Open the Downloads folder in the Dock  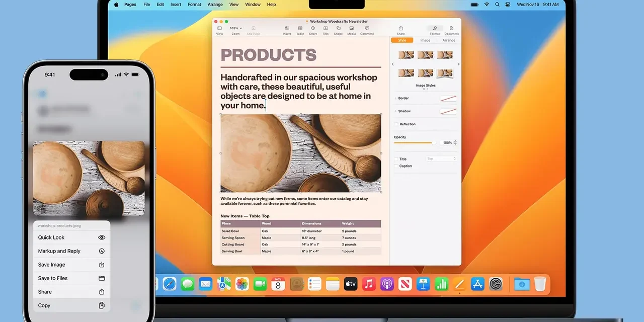click(x=522, y=284)
